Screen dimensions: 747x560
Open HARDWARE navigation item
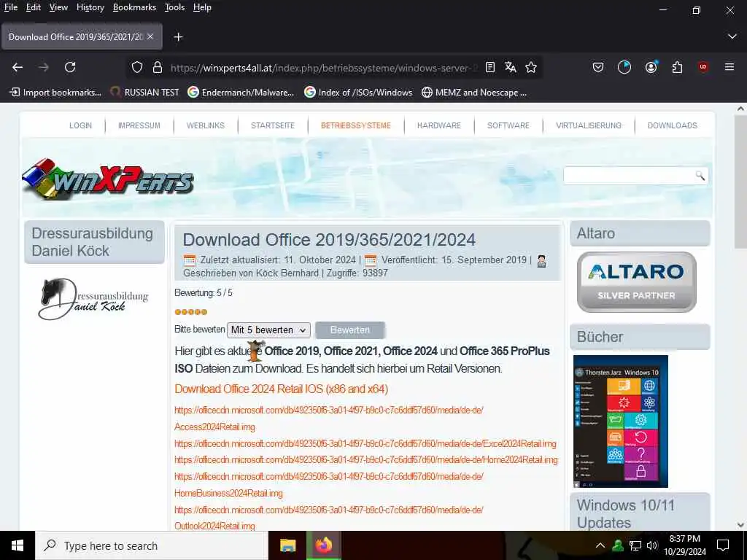(438, 125)
